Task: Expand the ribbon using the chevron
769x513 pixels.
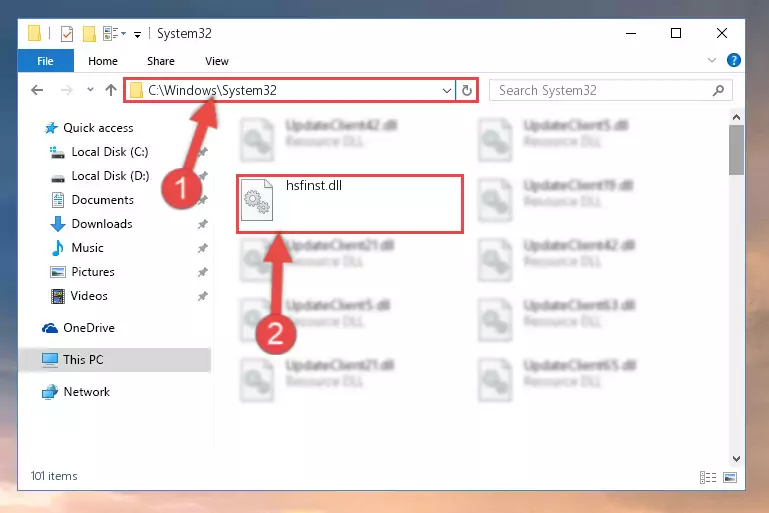Action: (712, 60)
